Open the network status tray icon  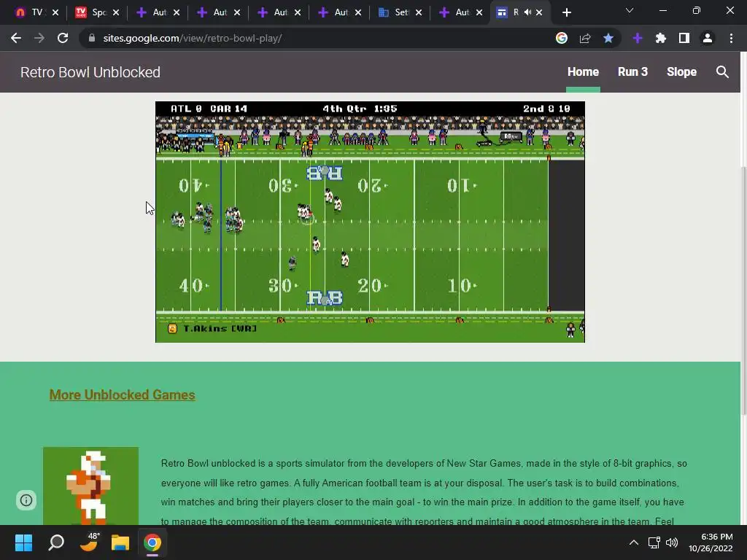pos(654,542)
